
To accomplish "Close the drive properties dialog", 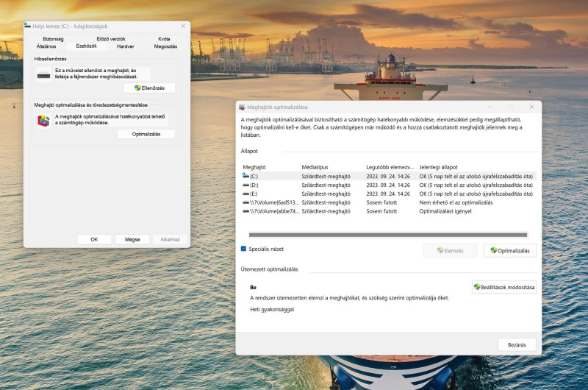I will 183,26.
